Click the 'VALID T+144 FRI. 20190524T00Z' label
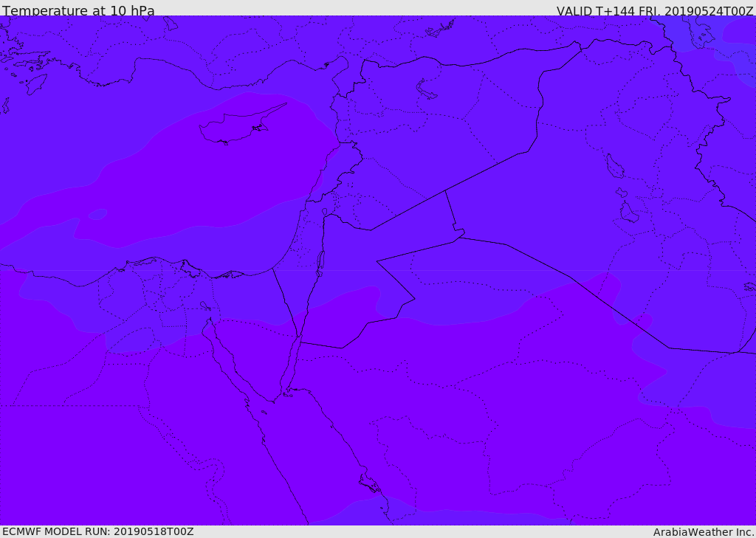The width and height of the screenshot is (756, 538). point(655,10)
